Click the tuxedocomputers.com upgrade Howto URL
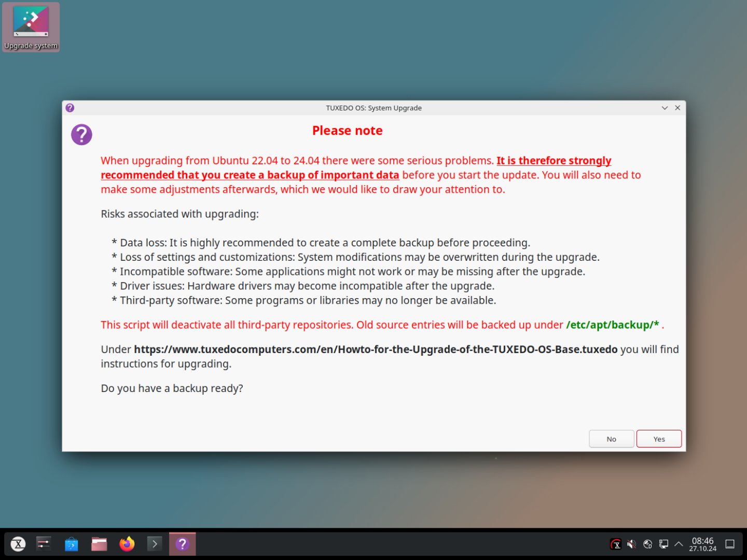 click(x=376, y=349)
